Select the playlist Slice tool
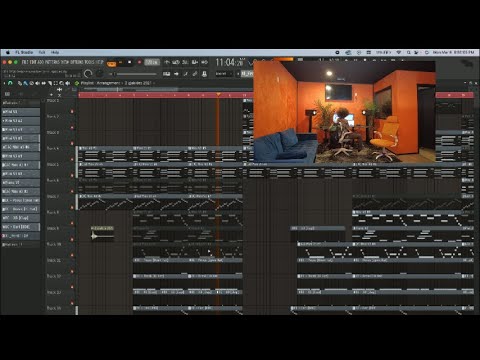480x360 pixels. [50, 83]
